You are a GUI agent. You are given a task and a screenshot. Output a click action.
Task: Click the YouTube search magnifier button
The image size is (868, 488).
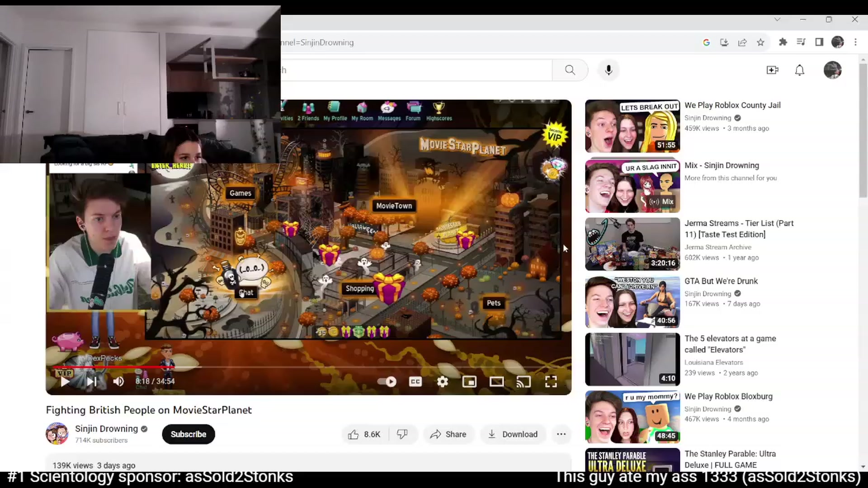(x=570, y=70)
